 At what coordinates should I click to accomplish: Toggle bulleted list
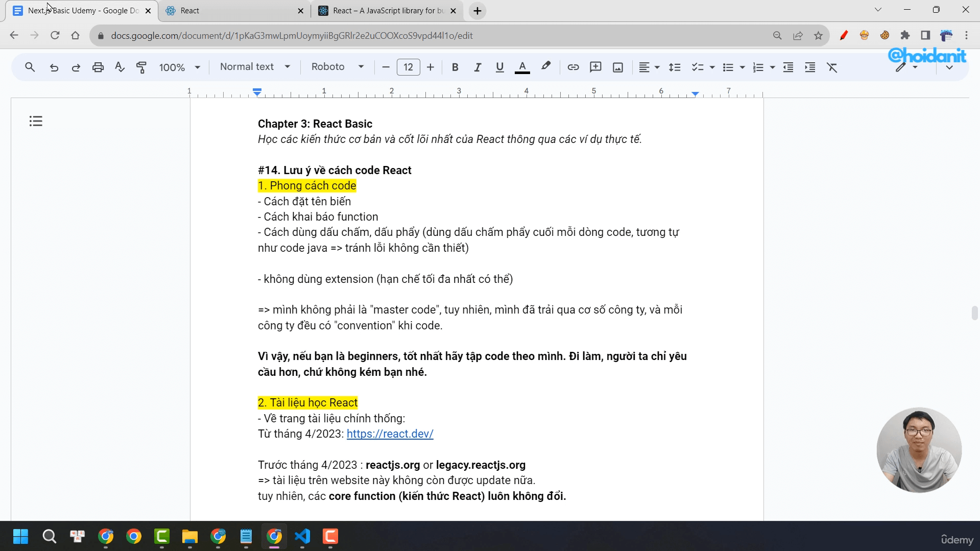tap(728, 67)
